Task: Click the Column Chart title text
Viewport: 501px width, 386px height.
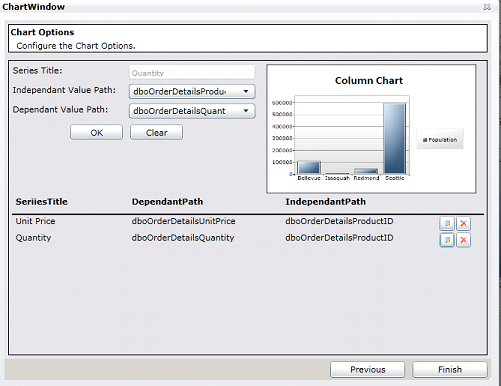Action: (369, 81)
